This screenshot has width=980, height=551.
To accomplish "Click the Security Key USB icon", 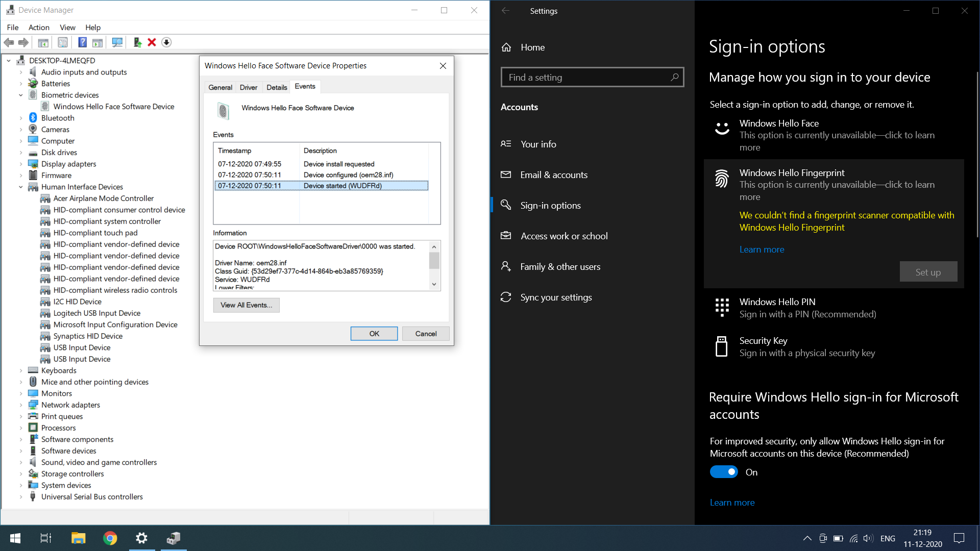I will tap(722, 346).
